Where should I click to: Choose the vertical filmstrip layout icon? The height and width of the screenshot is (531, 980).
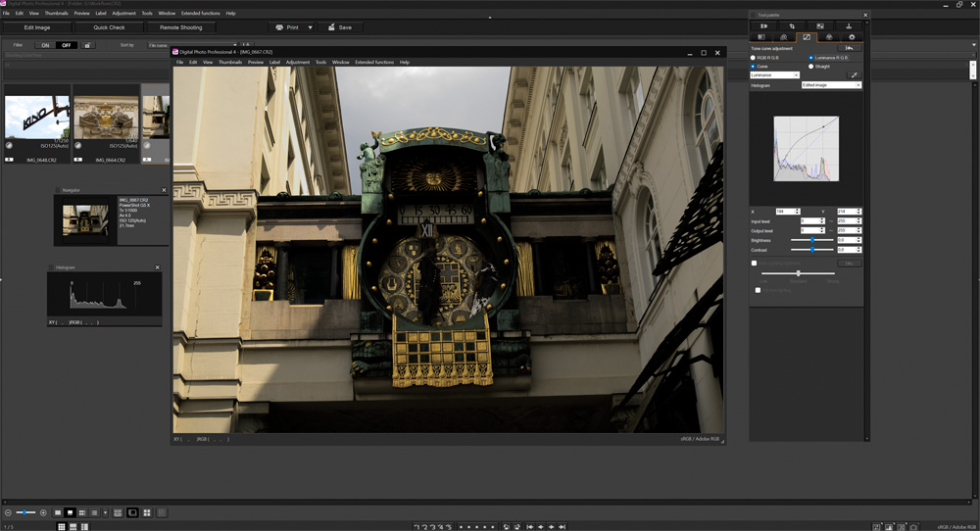[x=85, y=527]
